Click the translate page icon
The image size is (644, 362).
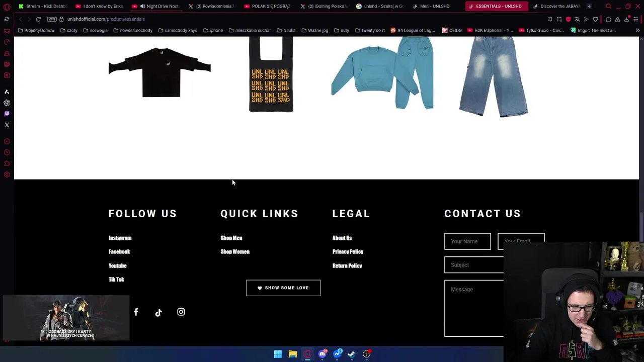[577, 19]
